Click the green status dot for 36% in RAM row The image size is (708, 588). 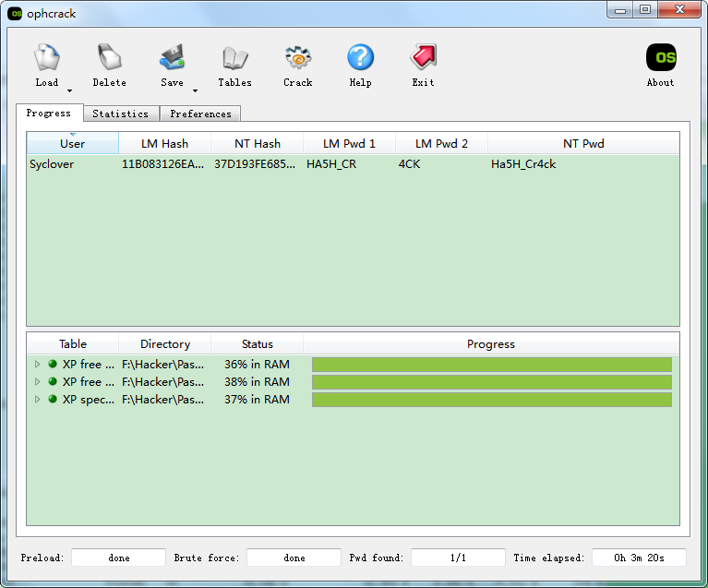point(53,364)
